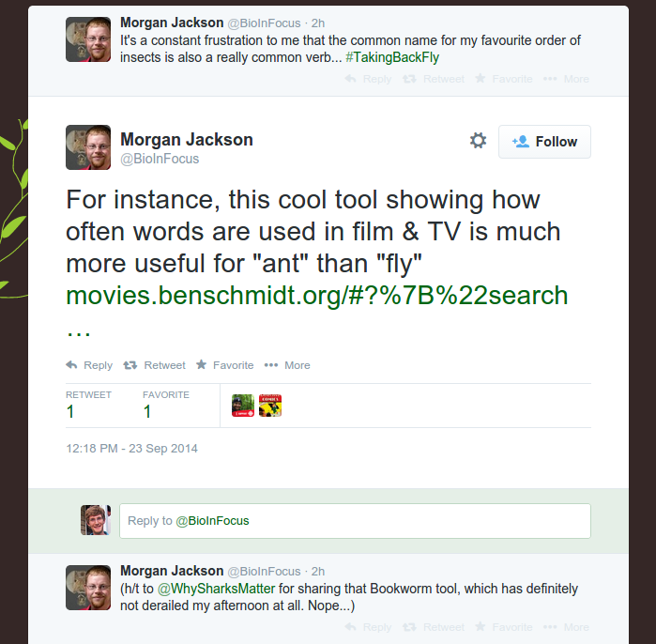Screen dimensions: 656x644
Task: Type in the Reply to @BioInFocus field
Action: (x=354, y=520)
